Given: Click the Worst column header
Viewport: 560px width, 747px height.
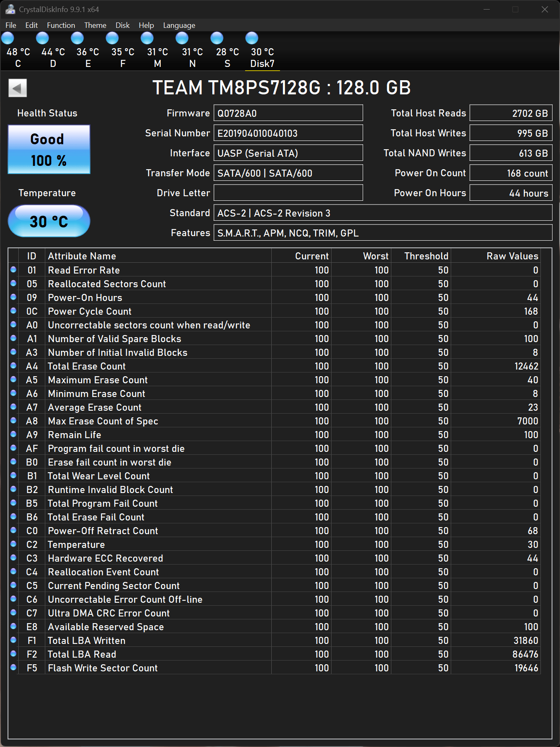Looking at the screenshot, I should pos(361,256).
